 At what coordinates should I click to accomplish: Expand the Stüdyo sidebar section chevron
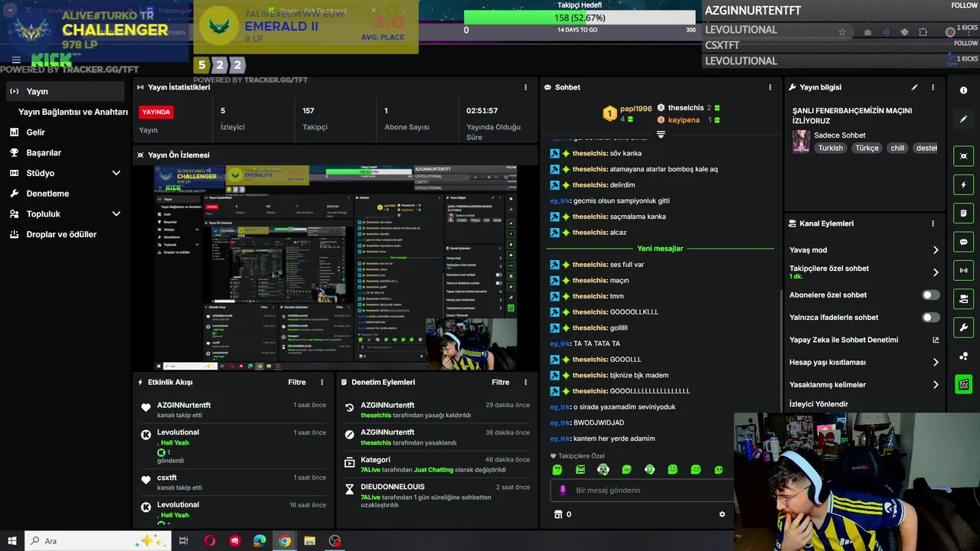point(116,173)
